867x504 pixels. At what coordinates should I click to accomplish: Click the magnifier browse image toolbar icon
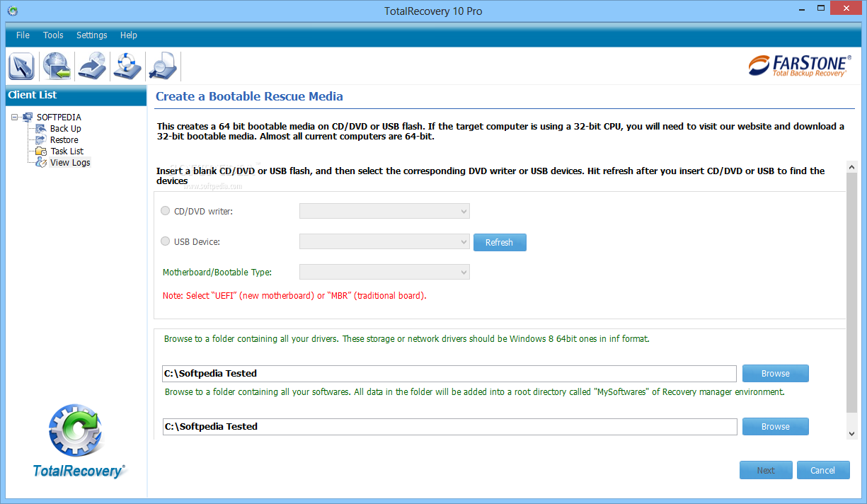(162, 67)
